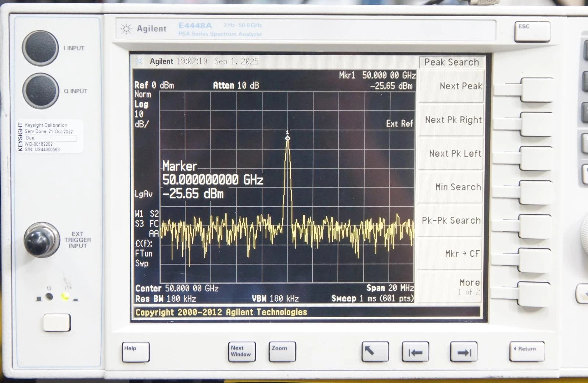Viewport: 588px width, 383px height.
Task: Click the FTun annotation
Action: click(143, 253)
